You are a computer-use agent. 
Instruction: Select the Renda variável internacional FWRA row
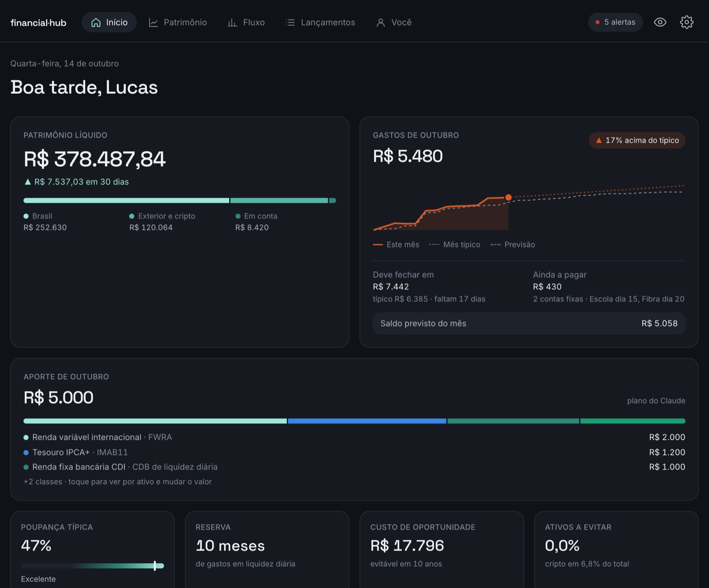tap(354, 437)
